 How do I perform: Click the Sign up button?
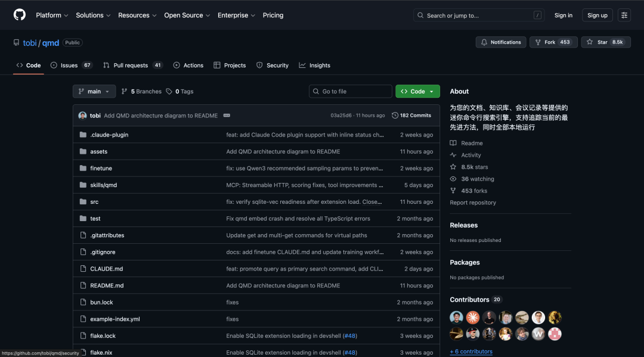597,15
